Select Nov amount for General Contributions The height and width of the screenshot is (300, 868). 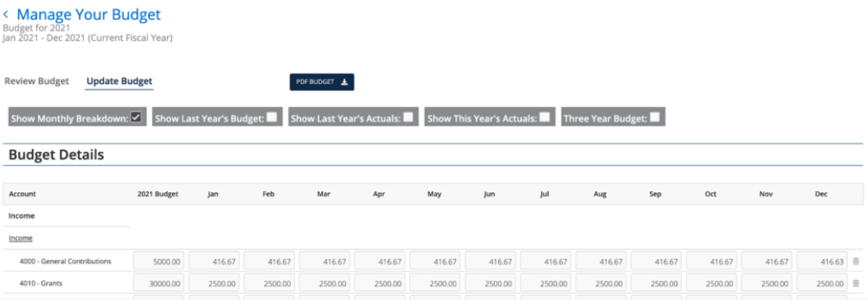767,261
